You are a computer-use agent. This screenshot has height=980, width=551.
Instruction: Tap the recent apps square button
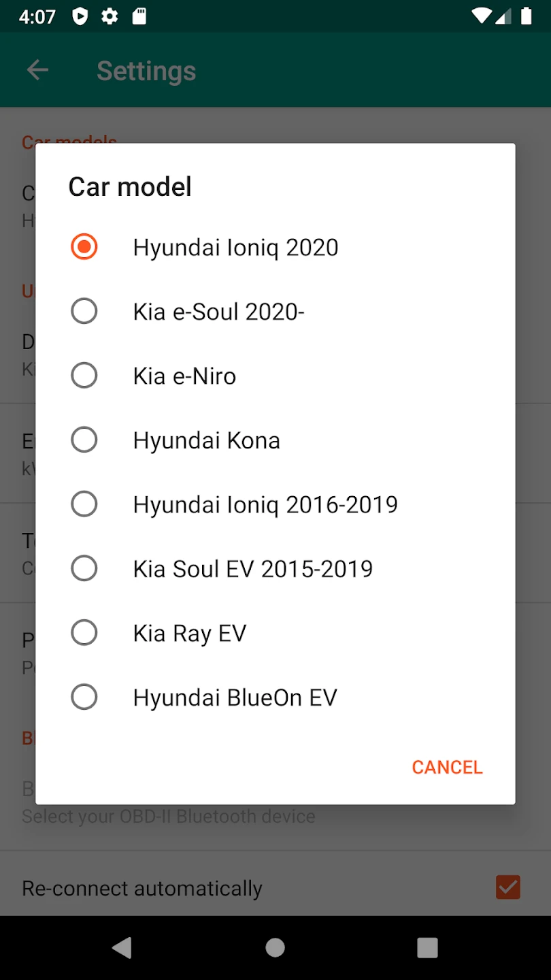[427, 947]
